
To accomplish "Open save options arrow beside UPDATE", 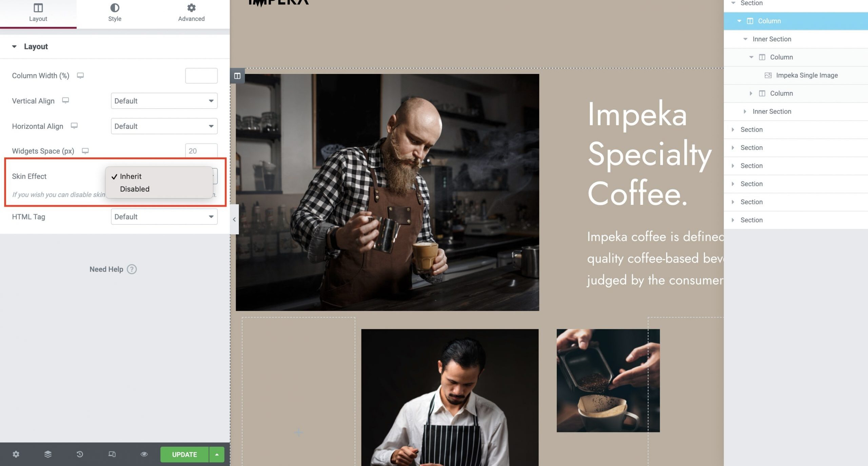I will click(217, 454).
